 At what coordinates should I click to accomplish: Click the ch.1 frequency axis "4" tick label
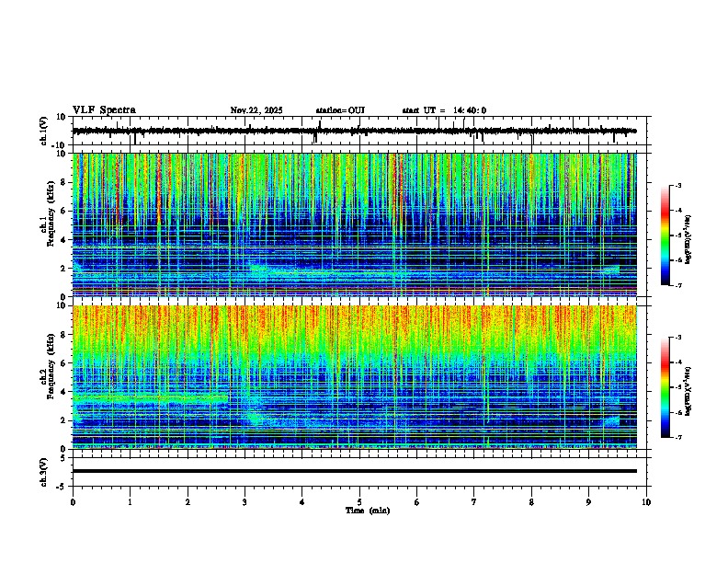click(63, 240)
